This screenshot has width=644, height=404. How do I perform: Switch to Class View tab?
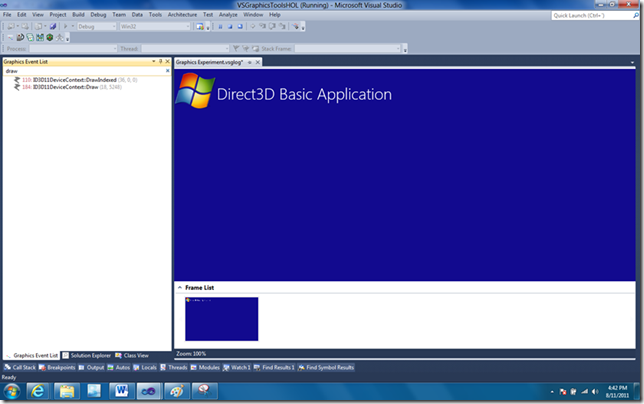(132, 355)
